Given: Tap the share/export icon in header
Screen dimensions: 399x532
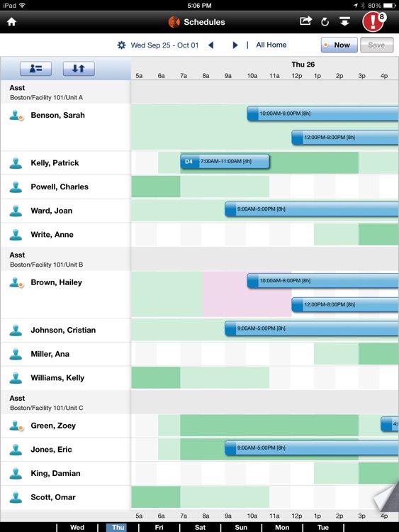Looking at the screenshot, I should [x=305, y=21].
